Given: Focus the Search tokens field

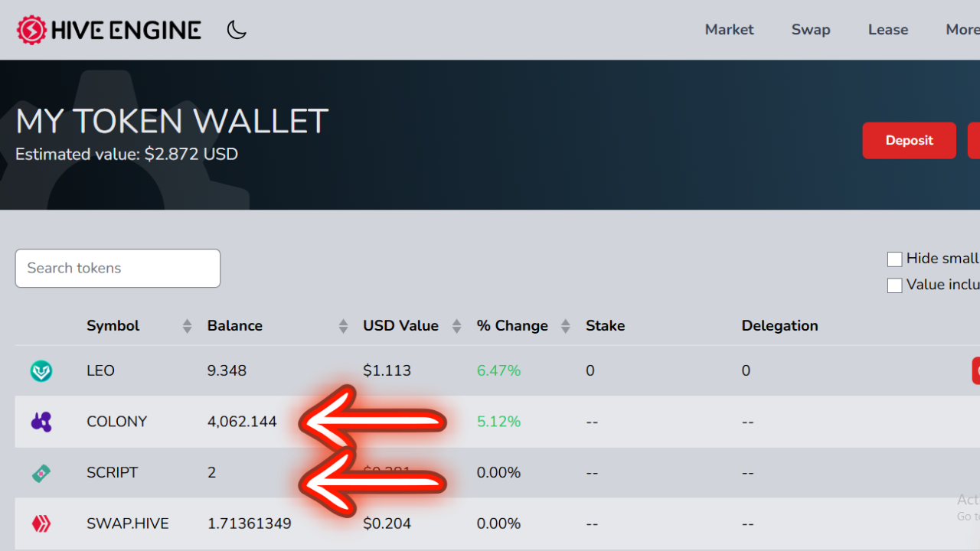Looking at the screenshot, I should tap(118, 269).
